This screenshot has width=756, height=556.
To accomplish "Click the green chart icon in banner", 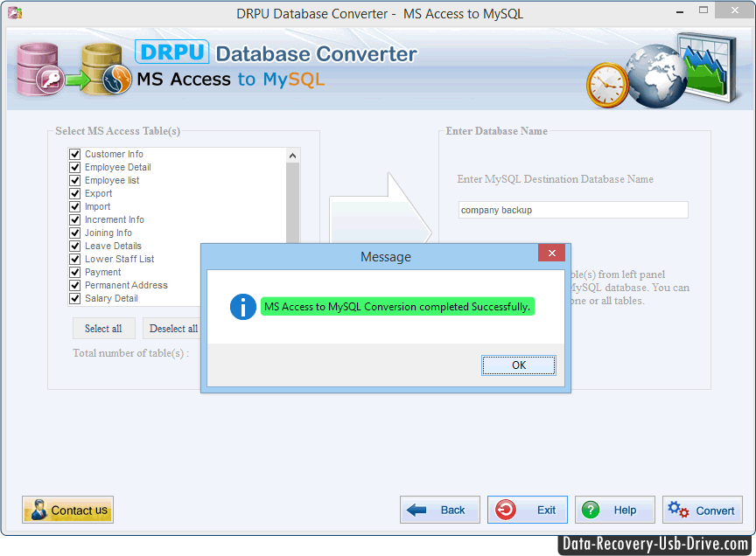I will tap(708, 66).
